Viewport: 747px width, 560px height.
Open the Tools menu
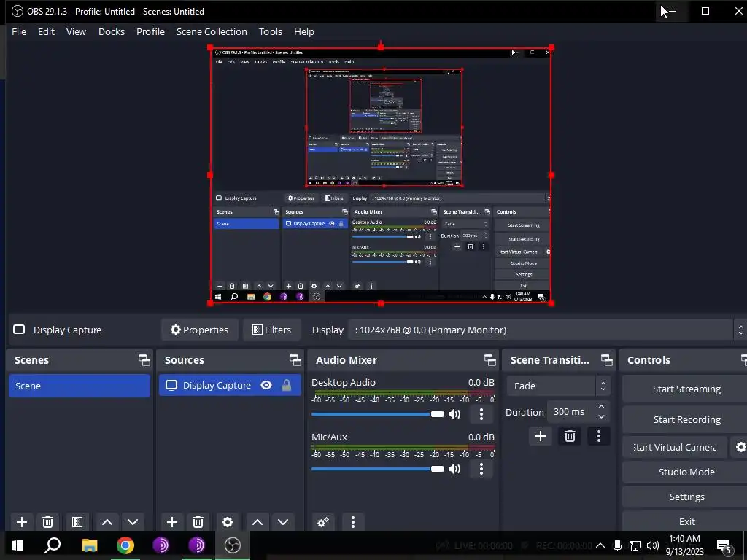coord(271,31)
